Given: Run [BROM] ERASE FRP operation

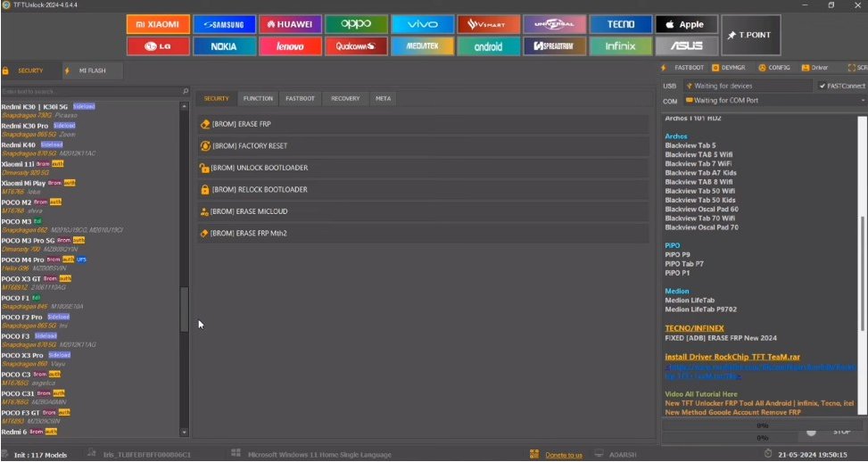Looking at the screenshot, I should coord(424,125).
